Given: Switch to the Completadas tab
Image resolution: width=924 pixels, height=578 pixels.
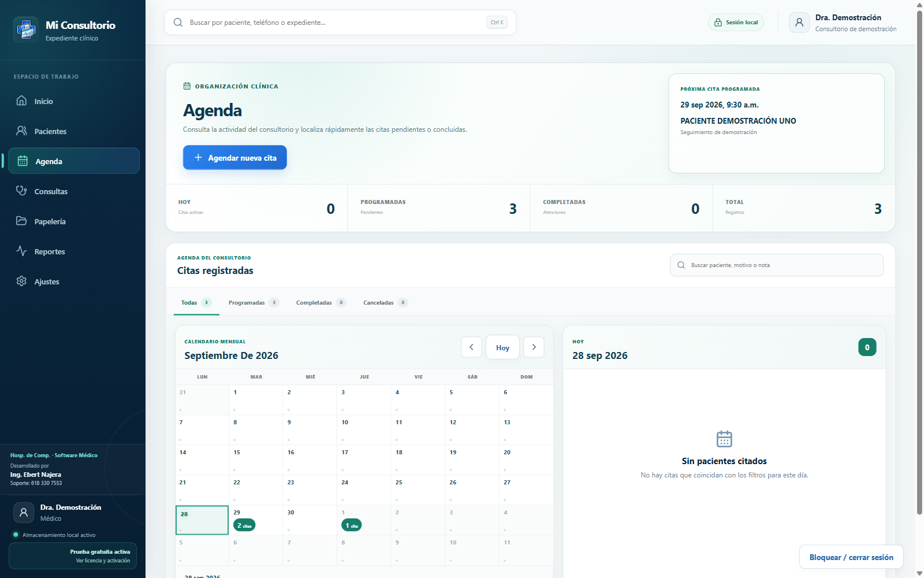Looking at the screenshot, I should tap(321, 303).
